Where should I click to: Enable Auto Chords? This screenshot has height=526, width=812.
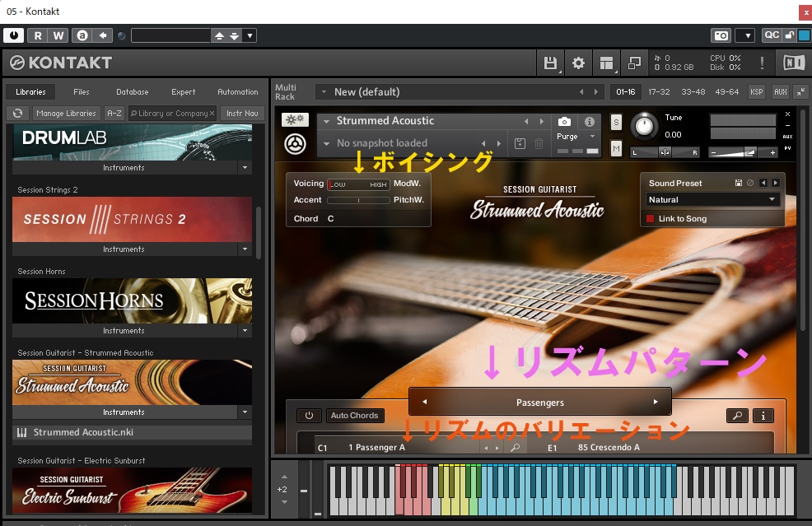click(x=355, y=416)
